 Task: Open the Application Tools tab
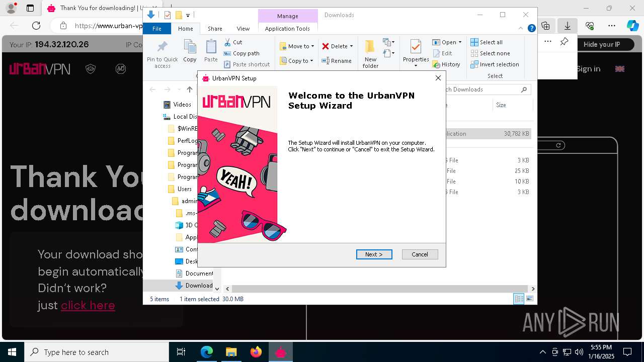point(287,29)
